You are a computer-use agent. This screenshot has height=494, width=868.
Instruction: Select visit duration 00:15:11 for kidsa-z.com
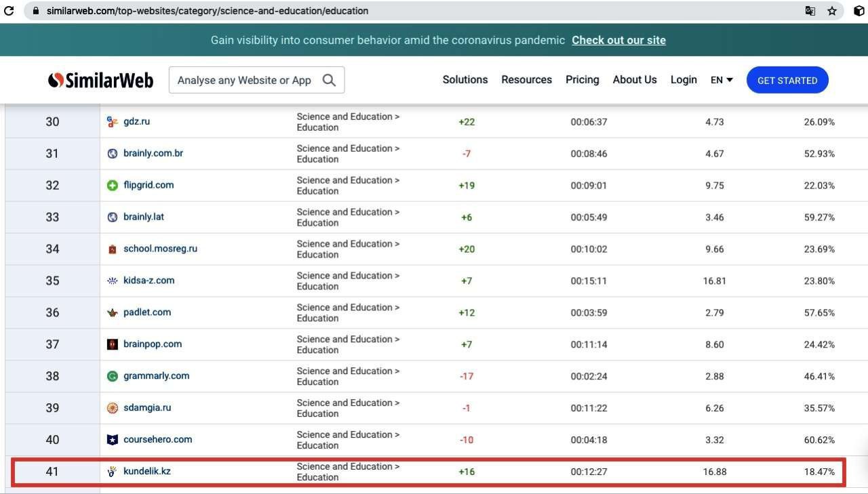[x=589, y=281]
